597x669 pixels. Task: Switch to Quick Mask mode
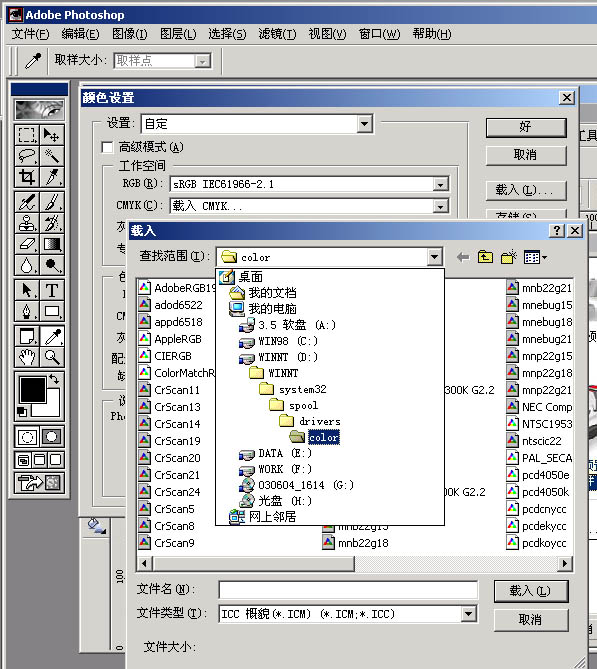click(x=52, y=437)
